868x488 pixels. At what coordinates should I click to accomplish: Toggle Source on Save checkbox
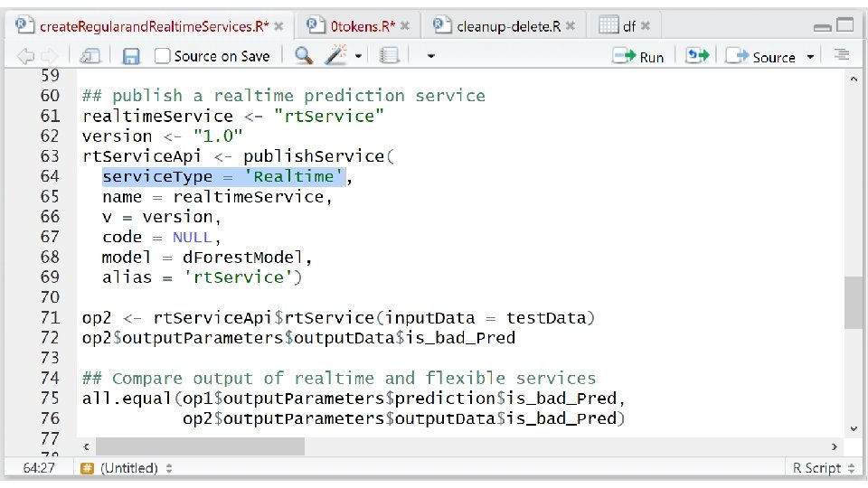click(x=162, y=56)
